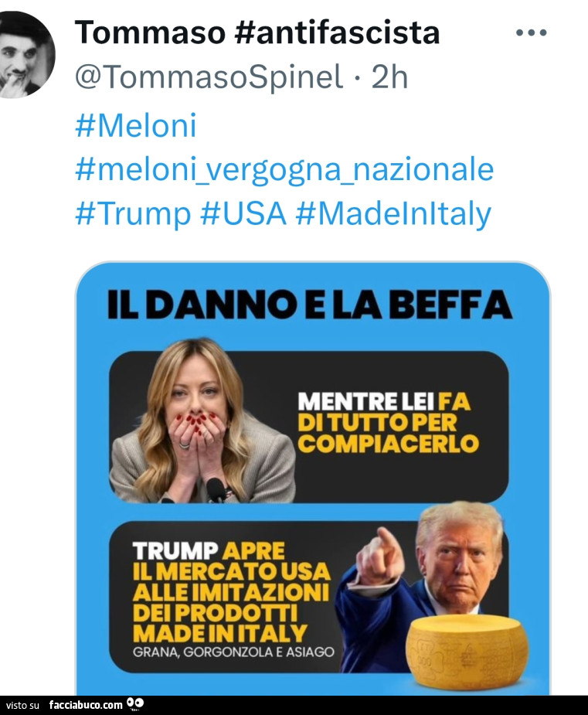Open the @TommasoSpinel handle link
588x715 pixels.
(209, 77)
